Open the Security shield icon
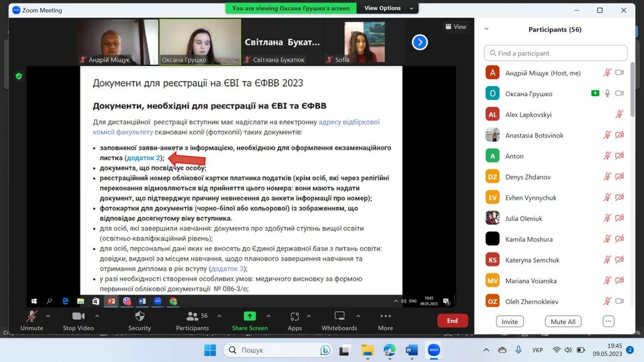Screen dimensions: 644x362 pyautogui.click(x=140, y=316)
